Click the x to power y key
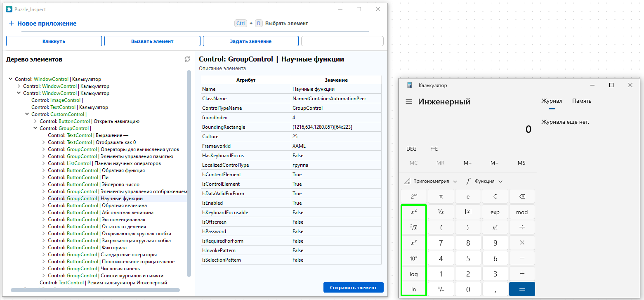The width and height of the screenshot is (644, 300). 414,243
